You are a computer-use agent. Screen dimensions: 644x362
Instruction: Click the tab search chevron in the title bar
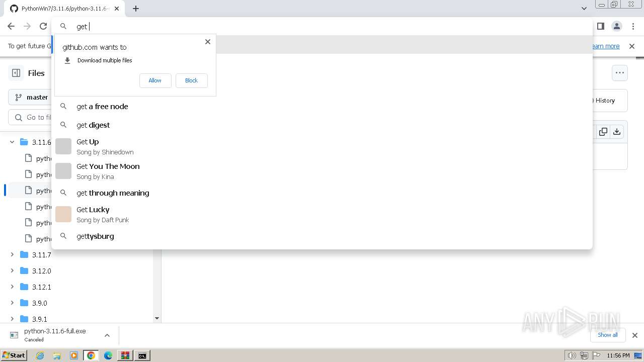pos(584,9)
